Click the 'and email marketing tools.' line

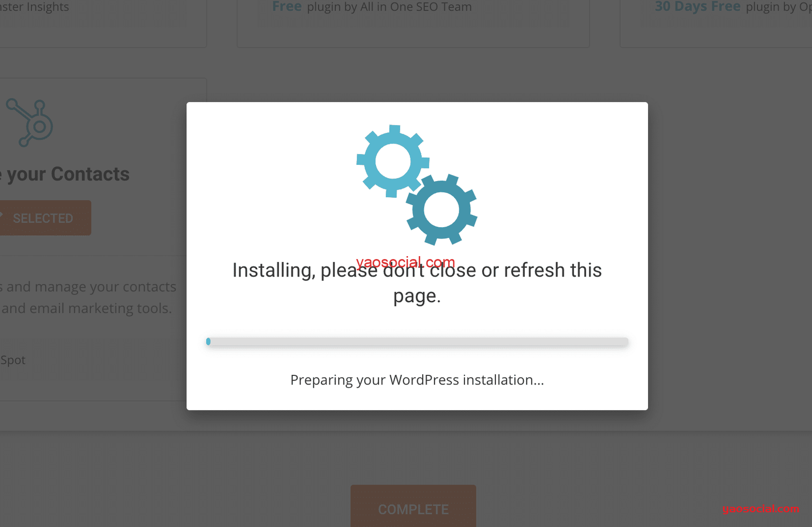pos(86,308)
